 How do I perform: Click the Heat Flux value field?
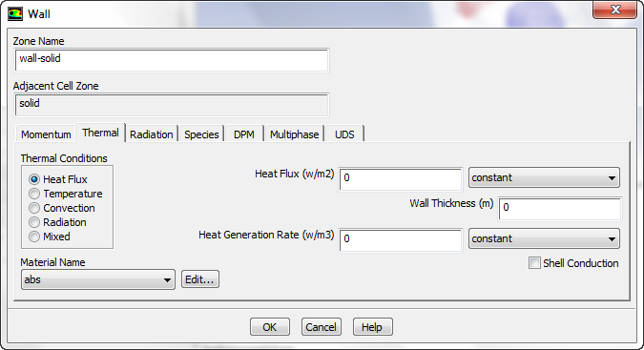tap(401, 179)
